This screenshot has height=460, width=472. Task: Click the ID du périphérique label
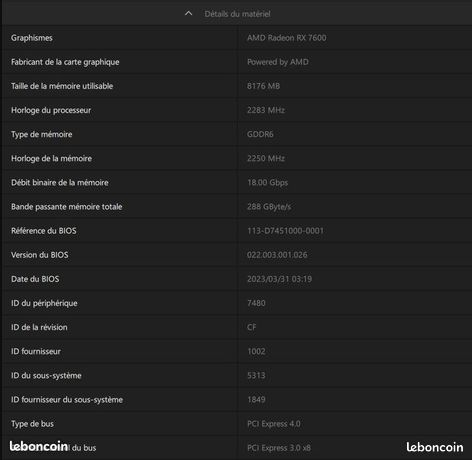tap(44, 303)
